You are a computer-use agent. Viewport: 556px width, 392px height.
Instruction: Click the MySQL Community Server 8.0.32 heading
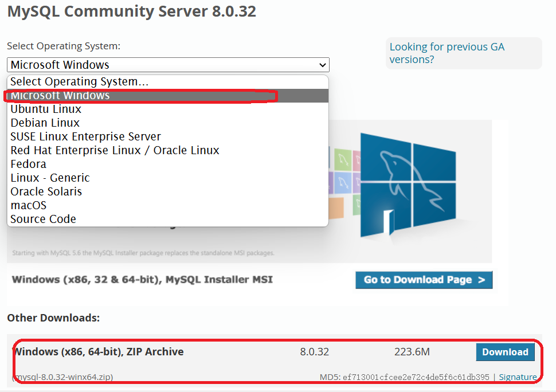coord(132,11)
